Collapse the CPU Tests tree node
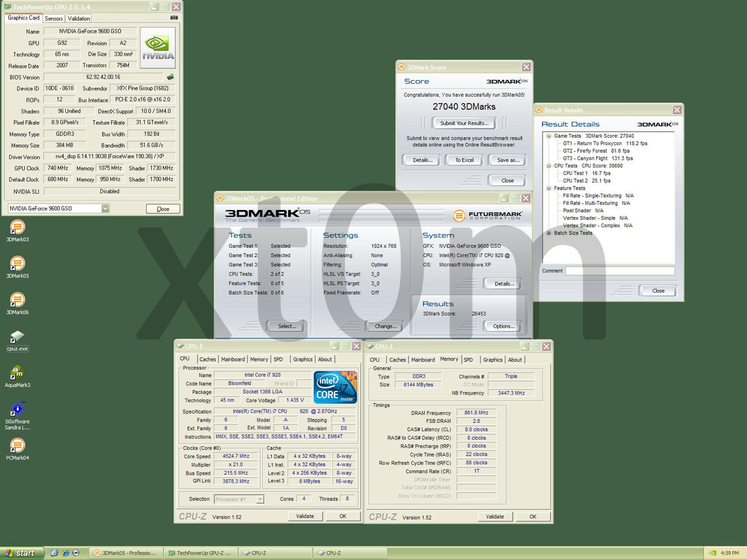 pyautogui.click(x=549, y=166)
